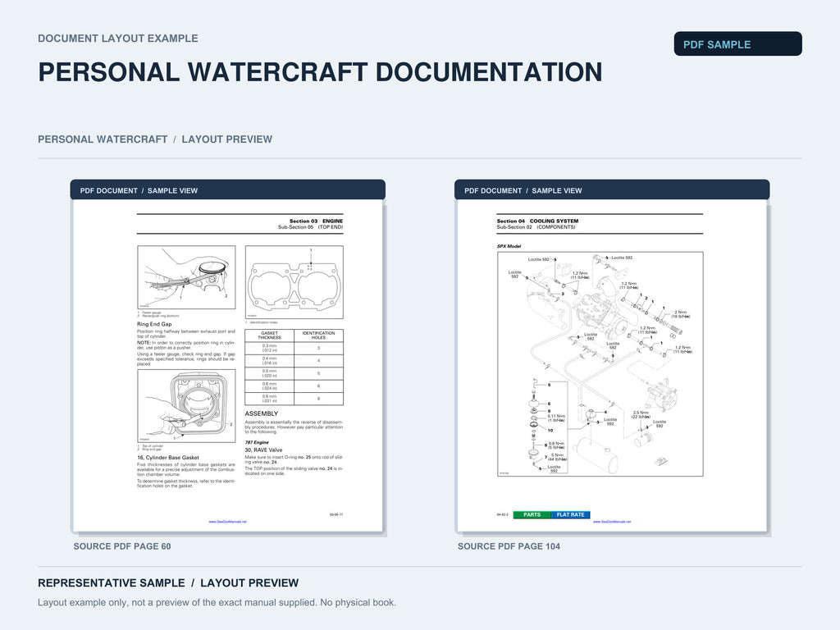
Task: Click the ASSEMBLY heading in engine page
Action: tap(262, 413)
